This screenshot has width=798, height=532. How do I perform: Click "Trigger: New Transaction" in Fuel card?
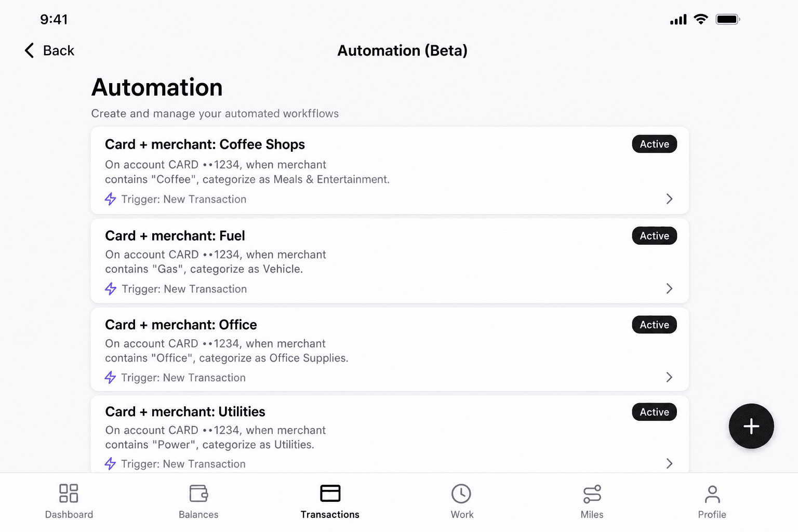click(184, 289)
